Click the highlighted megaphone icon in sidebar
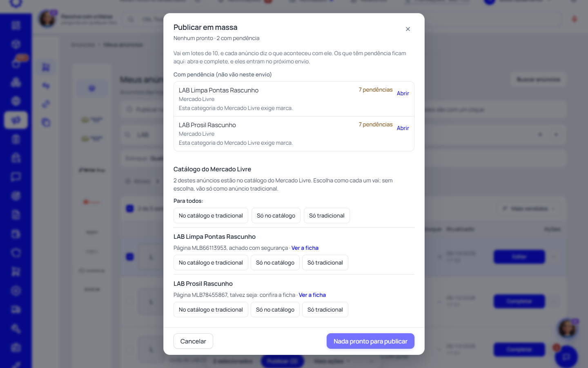The image size is (588, 368). click(x=16, y=120)
